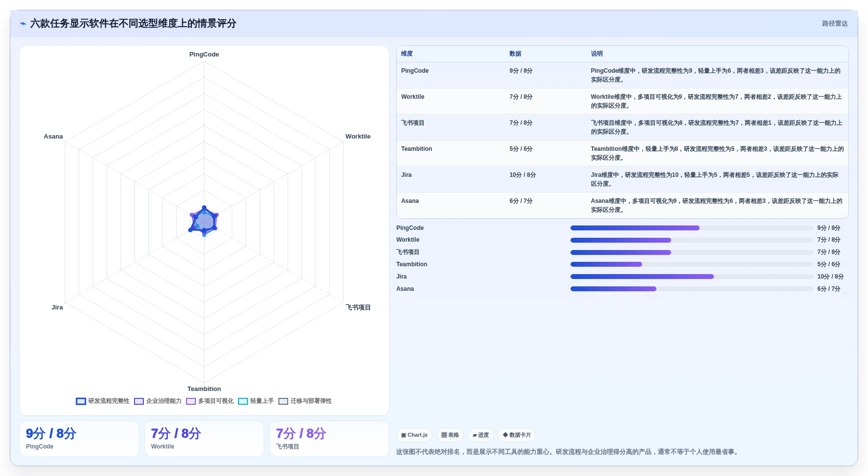Click the Jira label in progress list
The width and height of the screenshot is (868, 476).
(402, 277)
